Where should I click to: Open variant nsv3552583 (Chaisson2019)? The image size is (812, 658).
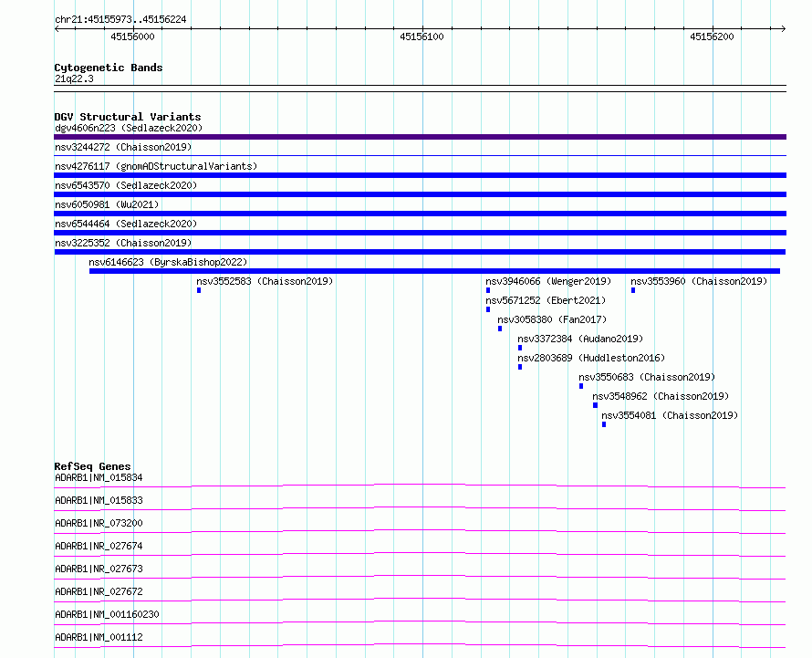pos(265,281)
